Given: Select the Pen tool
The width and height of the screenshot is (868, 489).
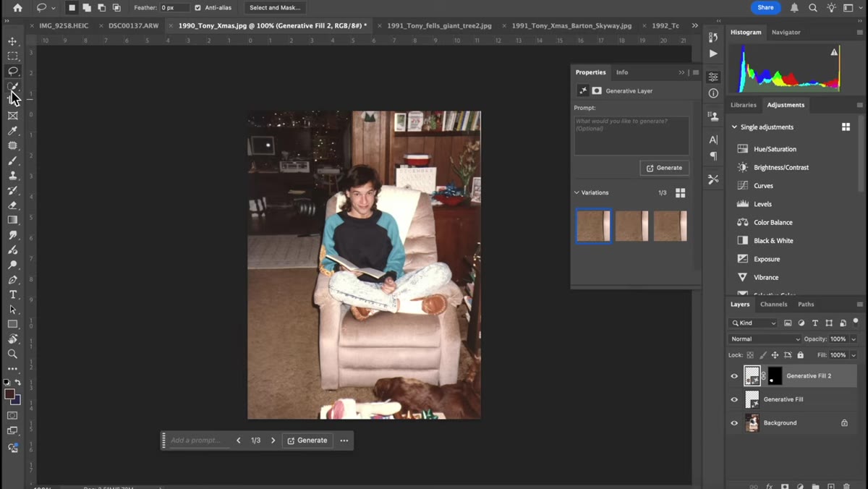Looking at the screenshot, I should click(x=12, y=280).
